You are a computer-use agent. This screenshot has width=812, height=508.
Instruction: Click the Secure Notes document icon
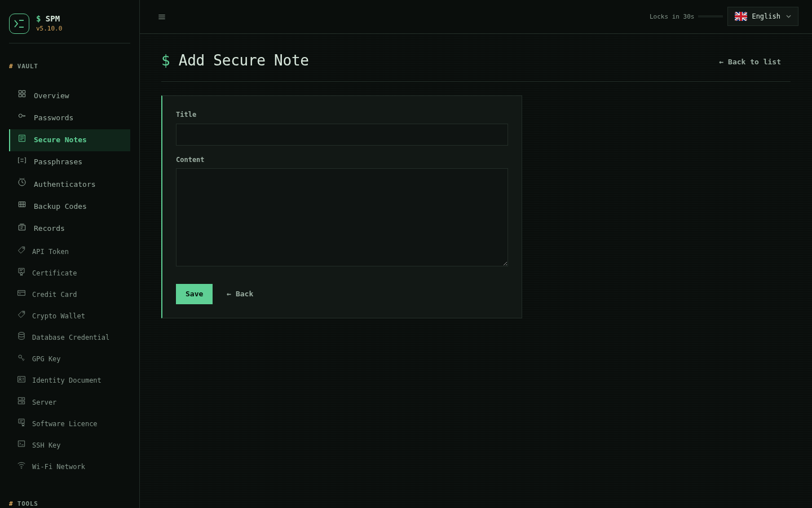(x=22, y=138)
